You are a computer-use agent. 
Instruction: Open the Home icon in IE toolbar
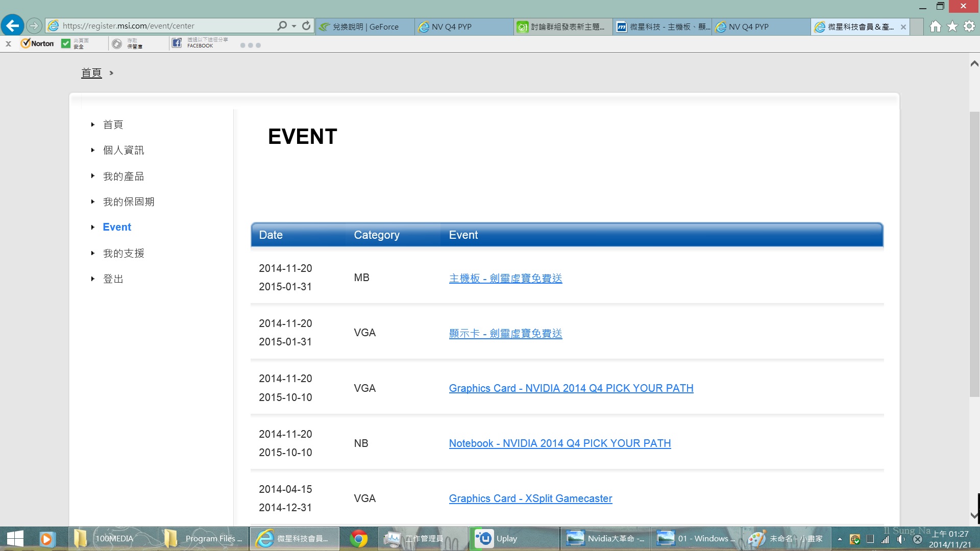click(935, 26)
